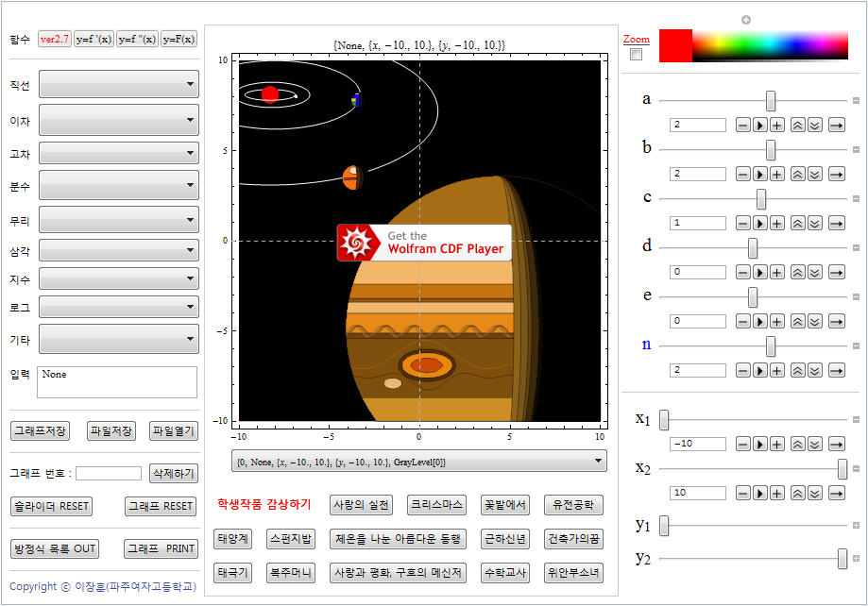The image size is (868, 606).
Task: Select the y=f "(x) tab
Action: click(137, 40)
